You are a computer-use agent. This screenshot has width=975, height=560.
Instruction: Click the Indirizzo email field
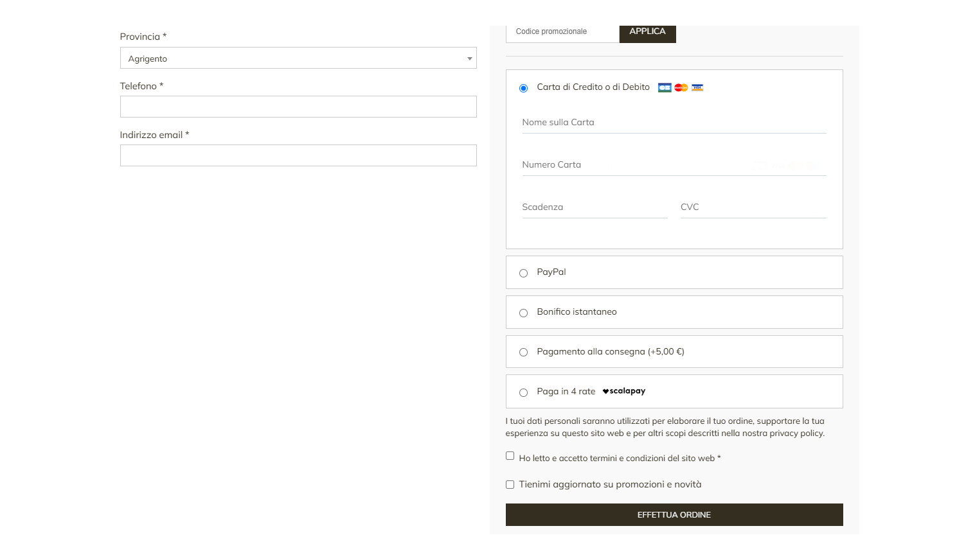point(298,155)
